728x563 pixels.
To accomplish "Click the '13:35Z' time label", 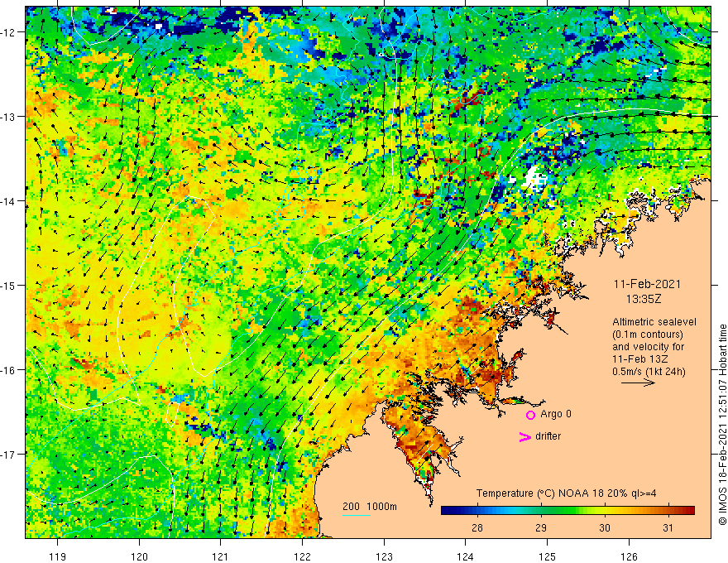I will [644, 299].
